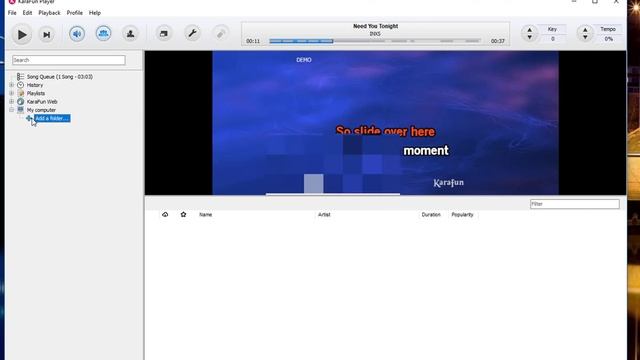Sort by the cloud column header icon
640x360 pixels.
click(x=165, y=214)
